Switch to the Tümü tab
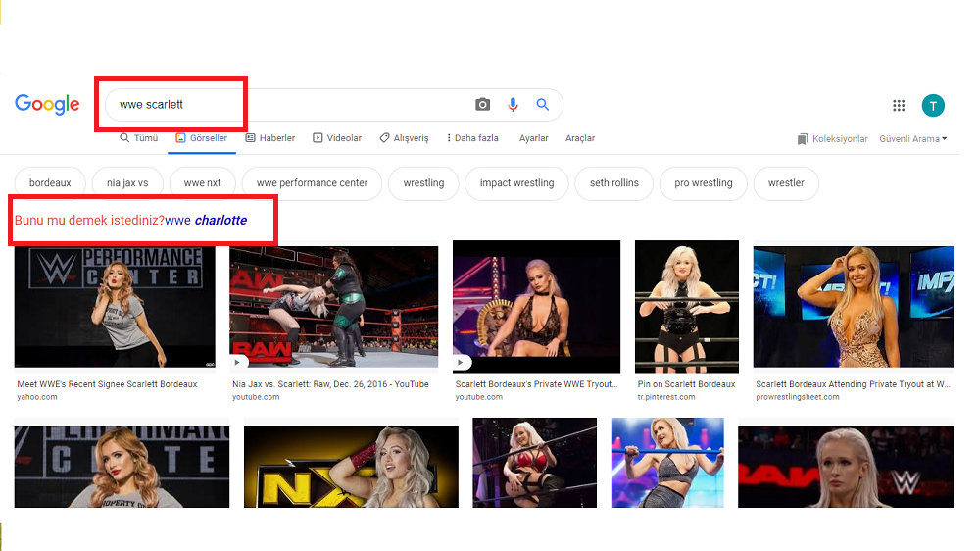 coord(139,138)
